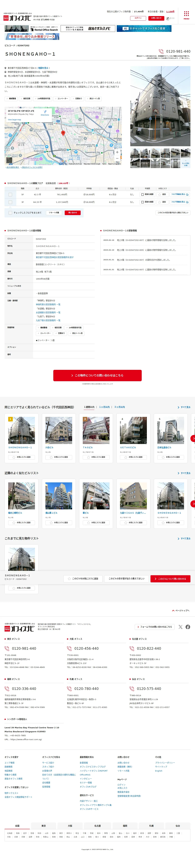Screen dimensions: 195x868
Task: Toggle チェックしたフロアをまとめて checkbox
Action: [x=10, y=213]
